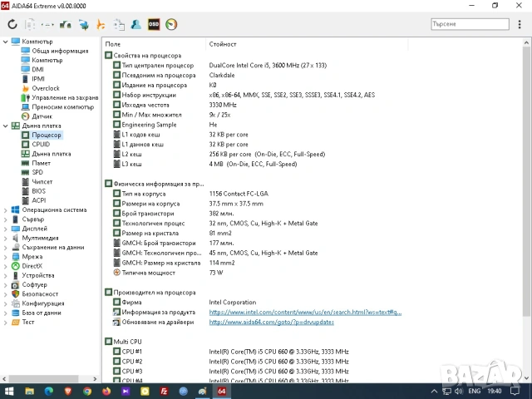Click the vertical scrollbar of the details pane
Screen dimensions: 532x399
(x=526, y=181)
